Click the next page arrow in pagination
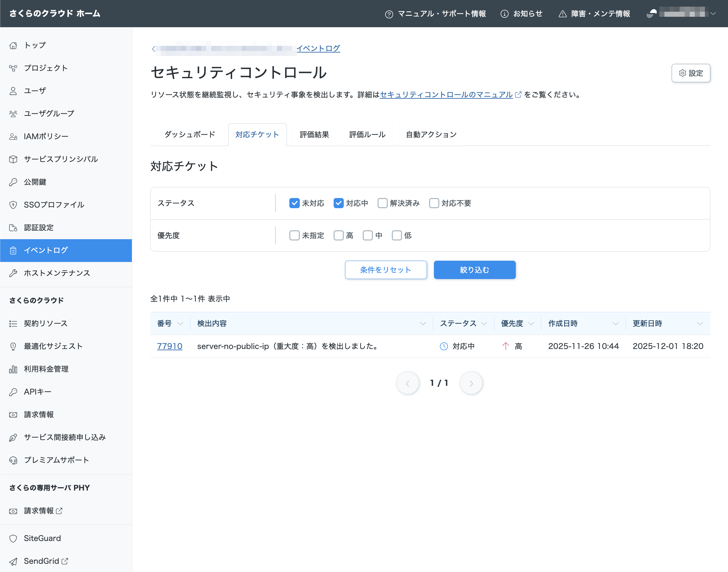The height and width of the screenshot is (572, 728). pos(471,383)
